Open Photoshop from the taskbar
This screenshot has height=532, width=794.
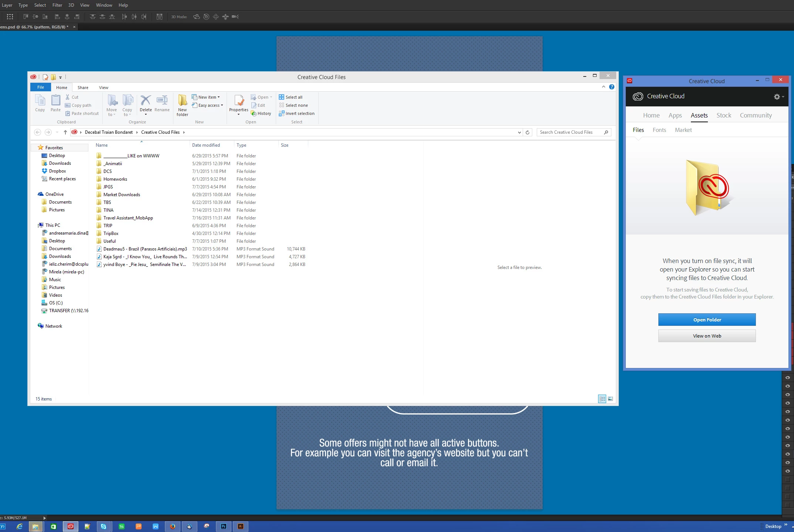point(224,526)
